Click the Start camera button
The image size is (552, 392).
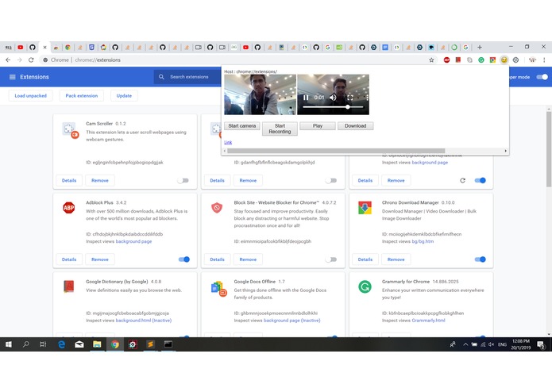242,126
